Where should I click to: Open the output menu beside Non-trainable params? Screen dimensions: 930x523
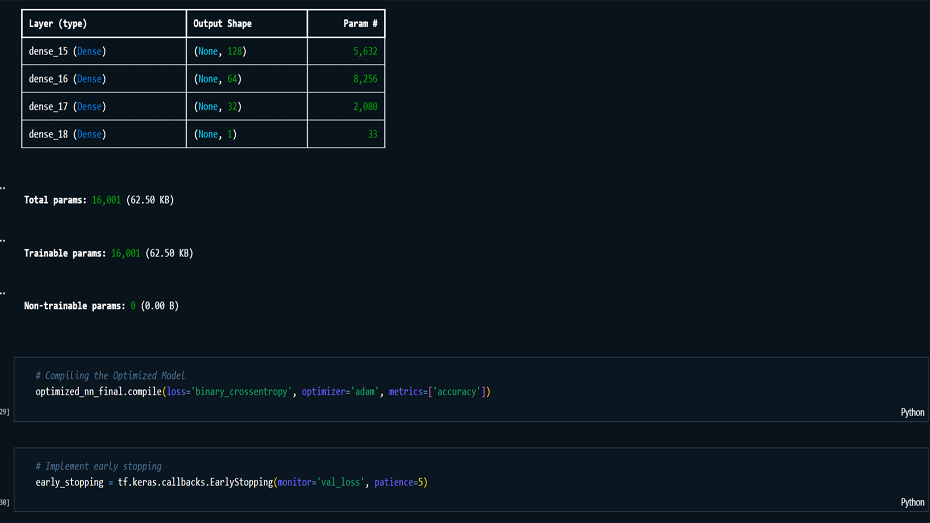click(x=3, y=292)
